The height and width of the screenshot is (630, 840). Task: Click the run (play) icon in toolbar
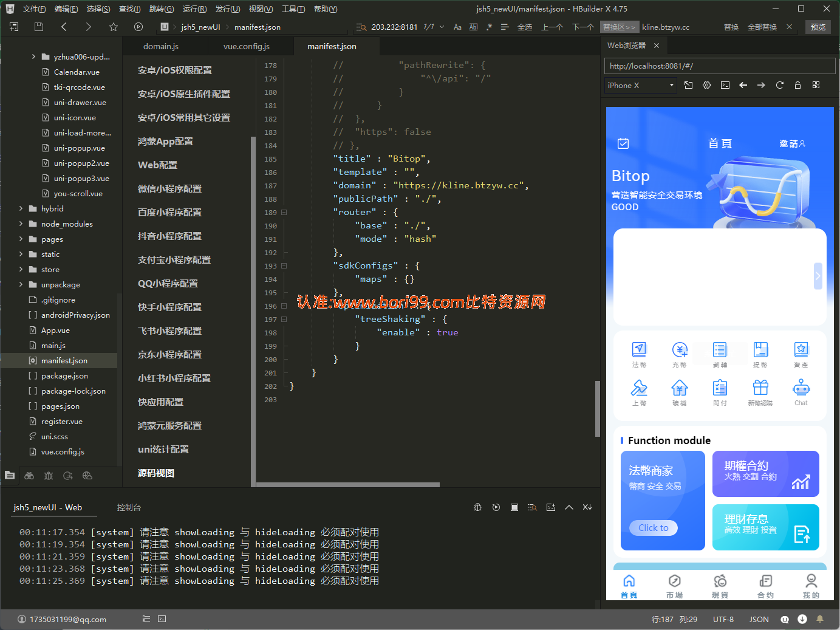tap(138, 27)
